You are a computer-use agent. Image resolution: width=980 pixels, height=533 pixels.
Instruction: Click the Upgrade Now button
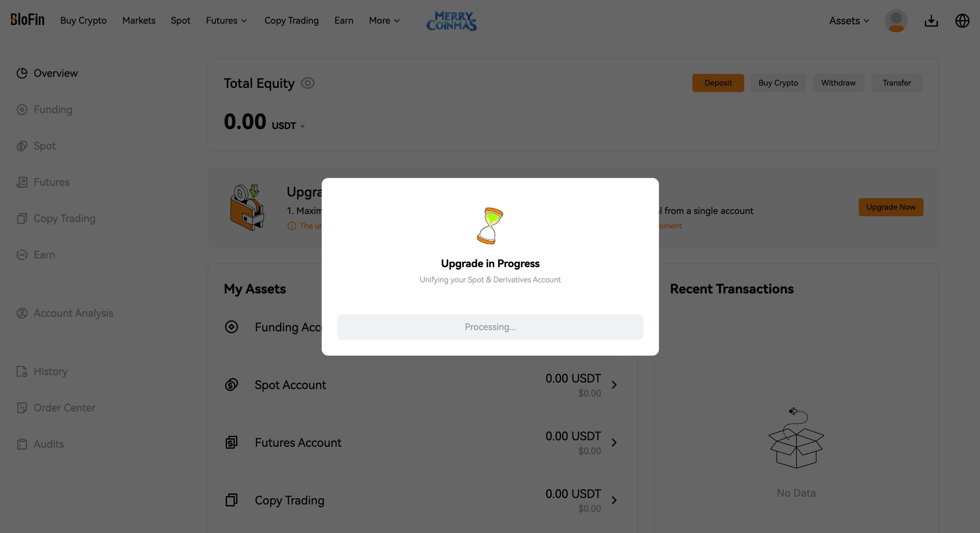(890, 207)
